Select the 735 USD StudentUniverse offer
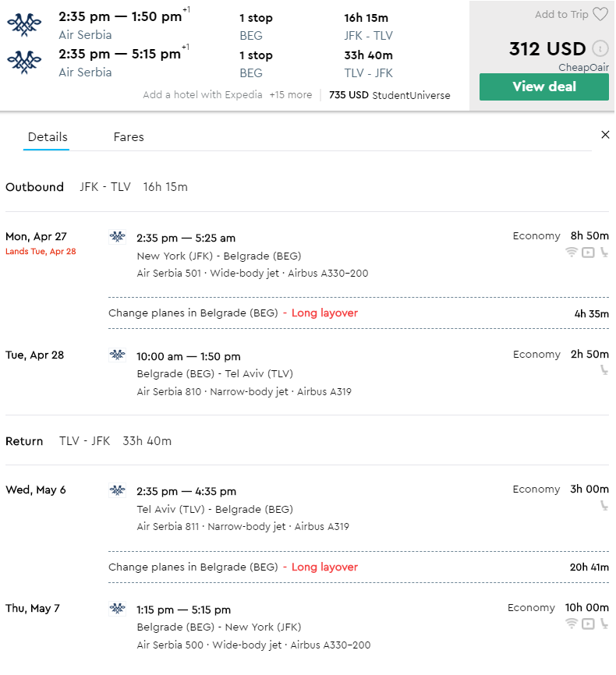This screenshot has width=616, height=675. pyautogui.click(x=389, y=95)
